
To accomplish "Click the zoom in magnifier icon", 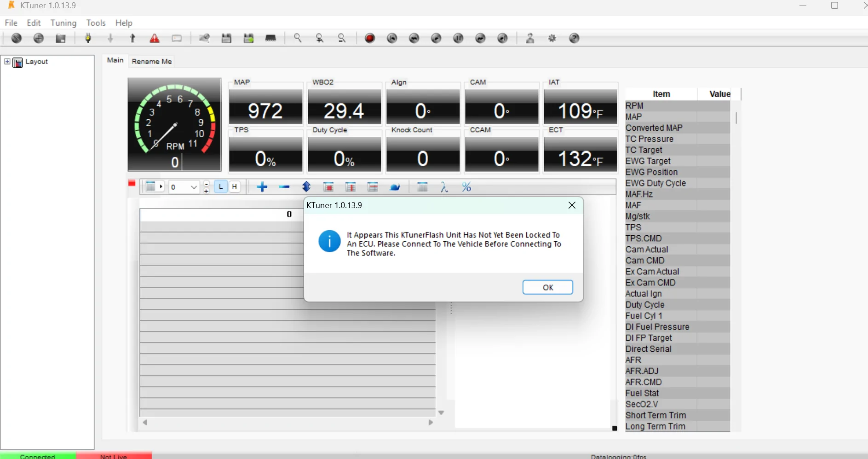I will pyautogui.click(x=320, y=38).
